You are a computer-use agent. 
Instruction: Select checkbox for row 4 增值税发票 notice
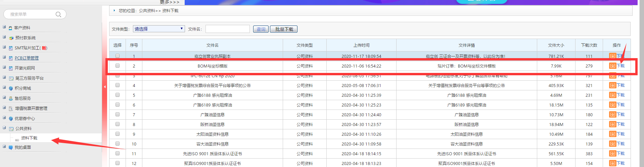coord(118,85)
